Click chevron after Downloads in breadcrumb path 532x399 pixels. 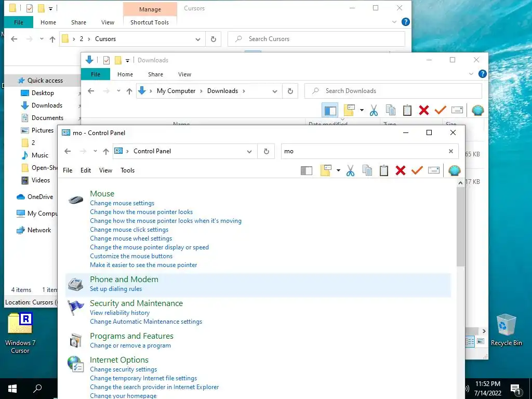[244, 91]
